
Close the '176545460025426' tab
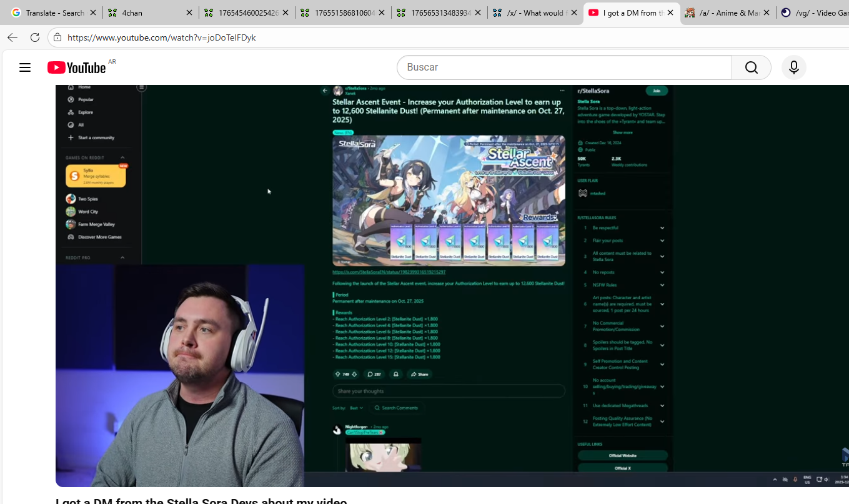pos(285,12)
